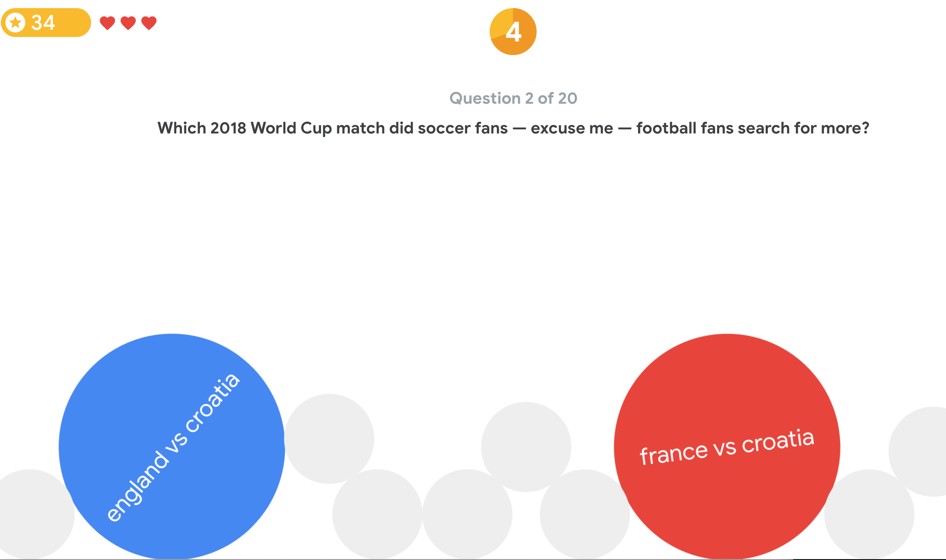Click the upper gray bubble near screen center
The height and width of the screenshot is (560, 946).
tap(526, 447)
